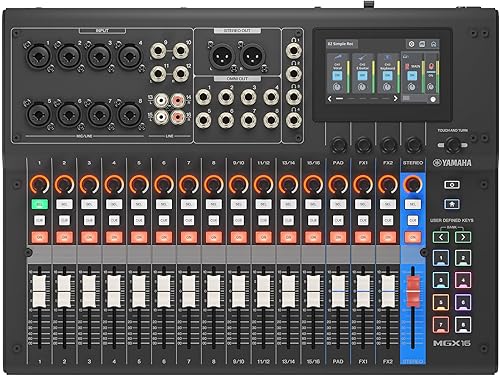The width and height of the screenshot is (500, 376).
Task: Enable CUE on the PAD channel
Action: point(338,220)
